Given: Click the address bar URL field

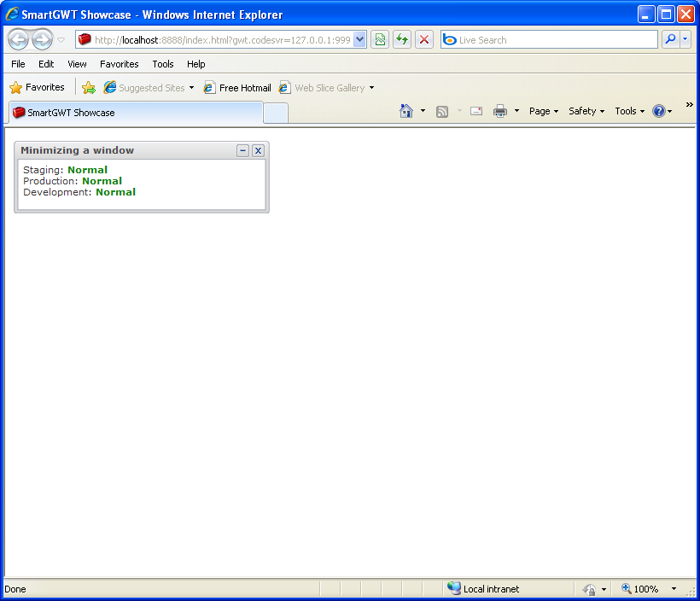Looking at the screenshot, I should (222, 40).
